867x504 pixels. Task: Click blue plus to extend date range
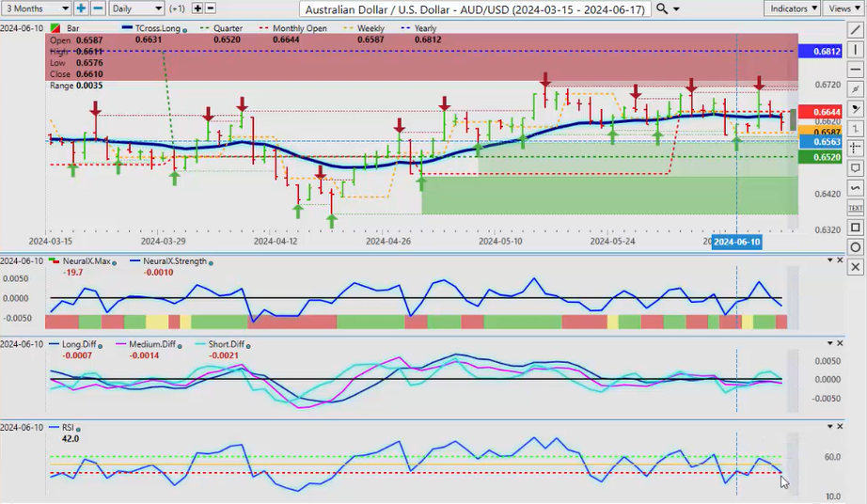point(82,8)
